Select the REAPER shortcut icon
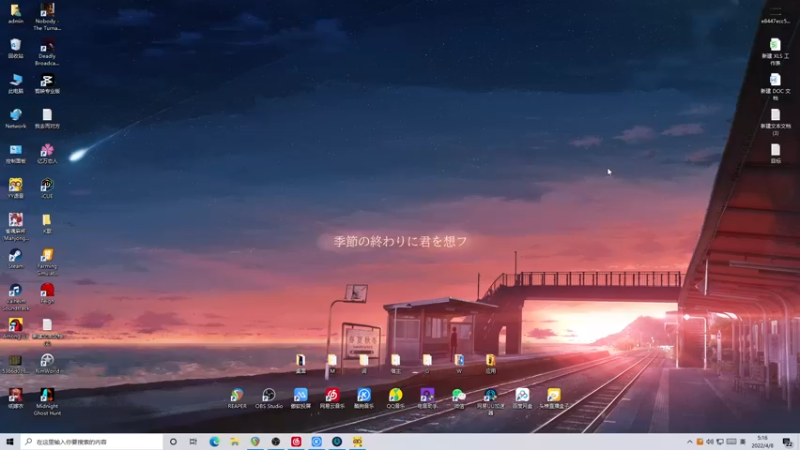This screenshot has height=450, width=800. point(237,398)
